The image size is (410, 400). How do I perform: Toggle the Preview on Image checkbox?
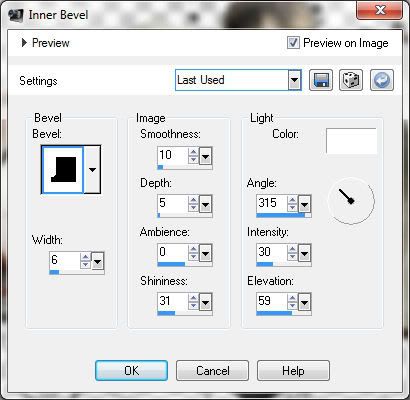coord(293,43)
